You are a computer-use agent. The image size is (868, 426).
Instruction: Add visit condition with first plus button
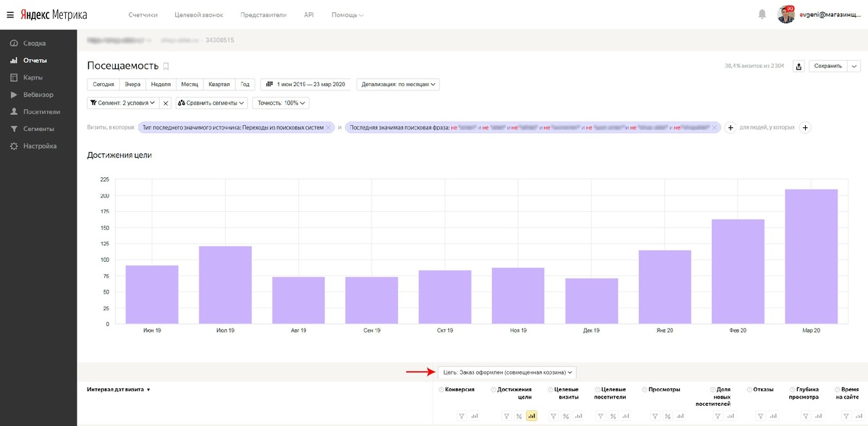[731, 127]
